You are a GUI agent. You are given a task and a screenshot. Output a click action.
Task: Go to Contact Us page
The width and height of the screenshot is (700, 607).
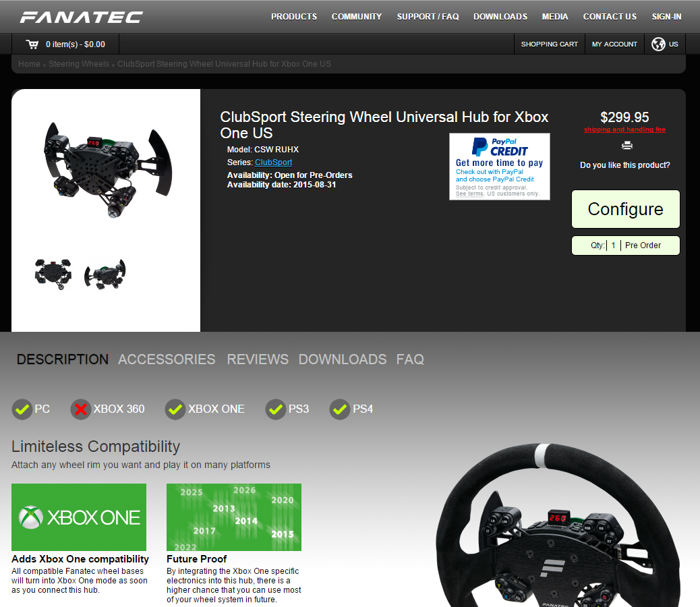coord(610,17)
